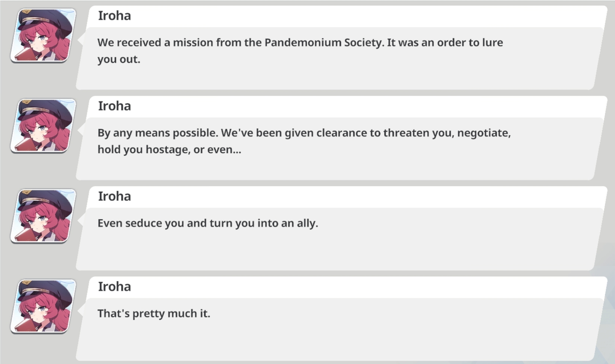Click the blank space under 'That's pretty much it.'

pos(330,339)
